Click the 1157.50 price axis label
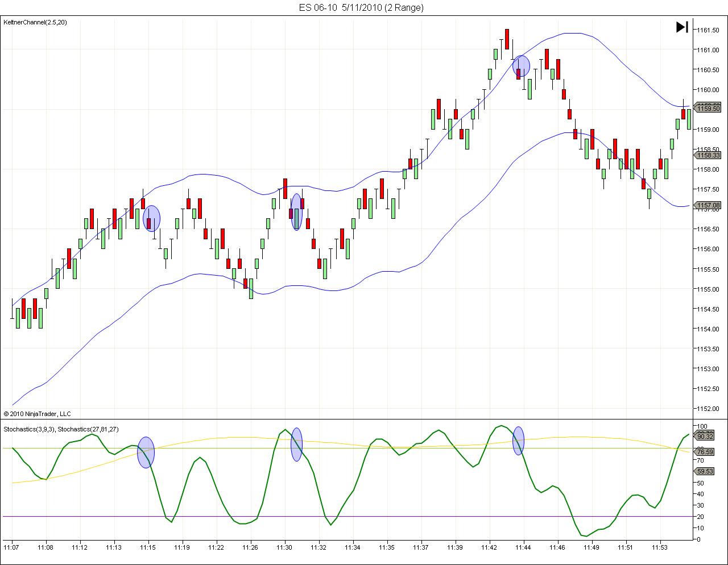This screenshot has width=728, height=565. [x=708, y=189]
